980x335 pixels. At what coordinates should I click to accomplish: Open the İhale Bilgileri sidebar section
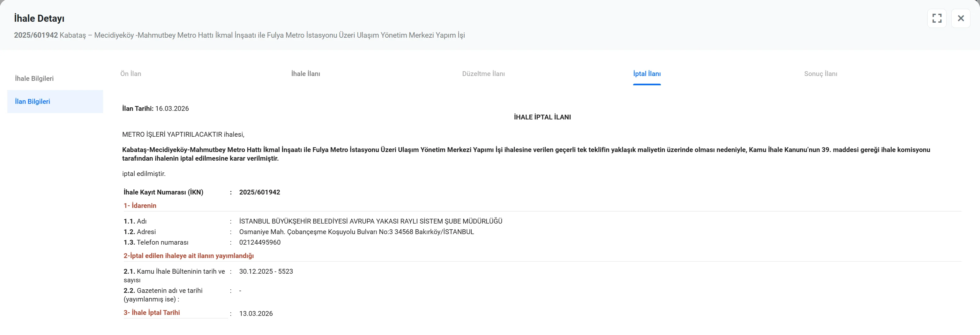(x=34, y=79)
